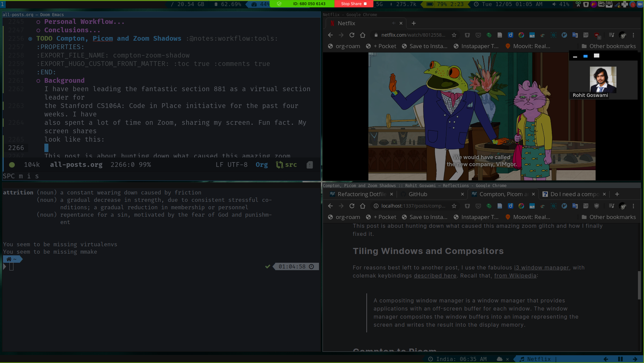Screen dimensions: 644x363
Task: Click the src branch indicator in modeline
Action: coord(286,165)
